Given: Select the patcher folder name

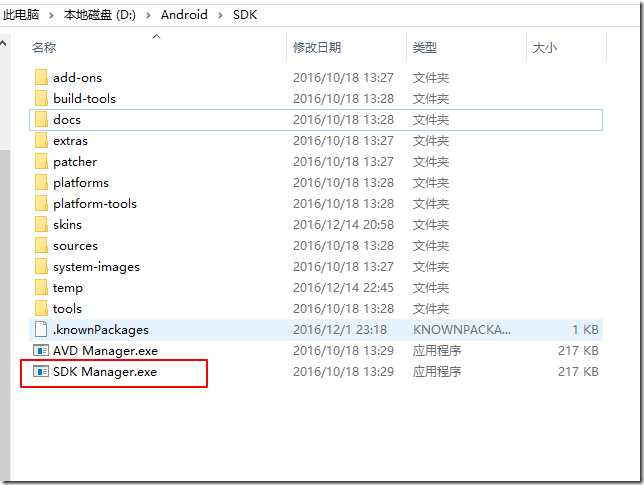Looking at the screenshot, I should 75,162.
